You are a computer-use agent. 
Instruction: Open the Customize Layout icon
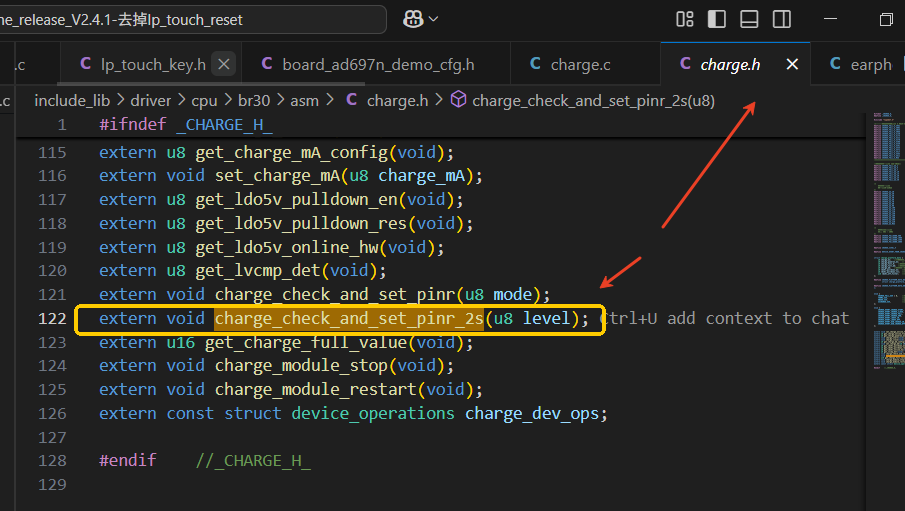tap(685, 19)
